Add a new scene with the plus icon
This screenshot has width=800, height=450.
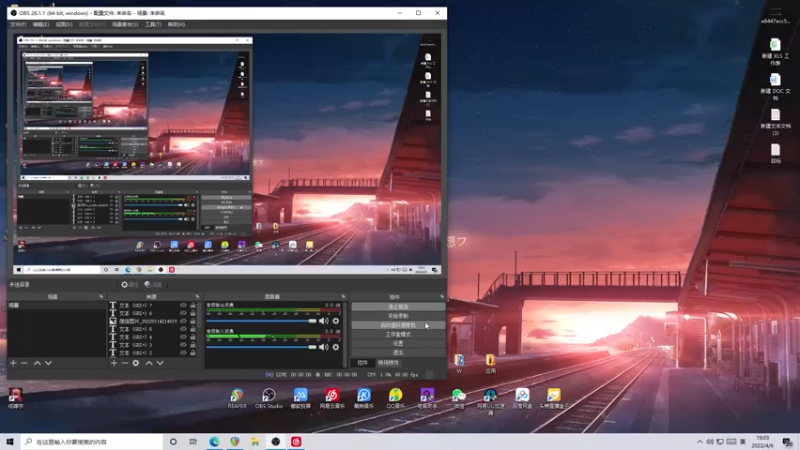pos(13,363)
